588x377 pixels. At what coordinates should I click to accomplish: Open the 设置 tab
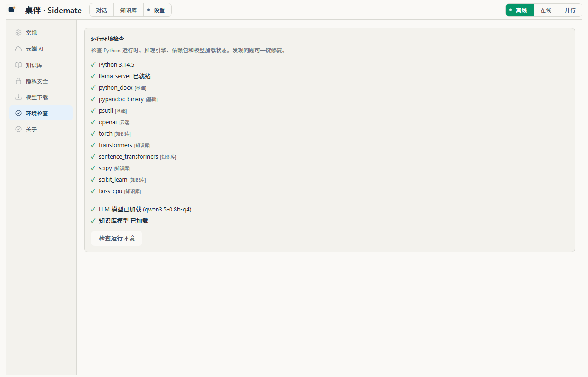pyautogui.click(x=158, y=10)
